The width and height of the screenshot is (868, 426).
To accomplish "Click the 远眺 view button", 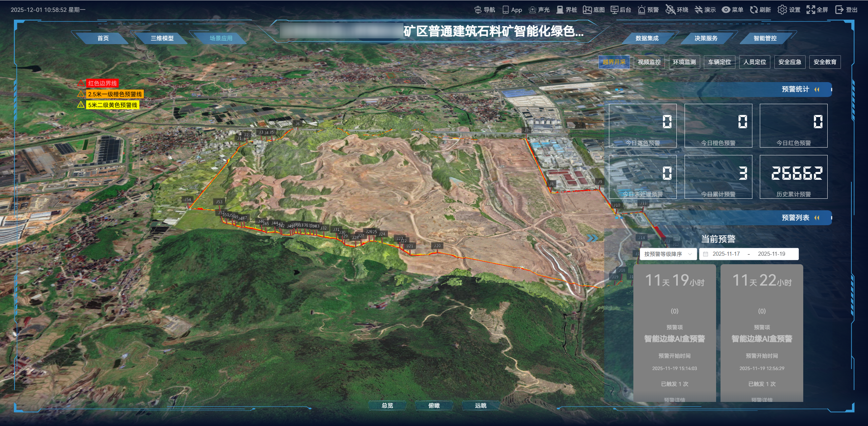I will [480, 405].
